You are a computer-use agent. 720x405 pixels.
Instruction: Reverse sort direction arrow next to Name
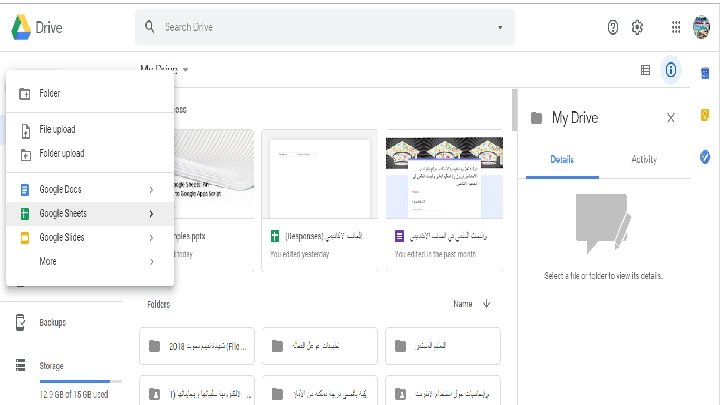pos(486,304)
